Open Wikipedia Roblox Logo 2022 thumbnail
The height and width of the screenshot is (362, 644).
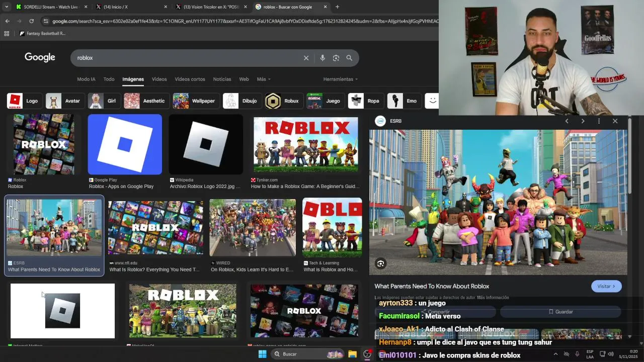[206, 144]
